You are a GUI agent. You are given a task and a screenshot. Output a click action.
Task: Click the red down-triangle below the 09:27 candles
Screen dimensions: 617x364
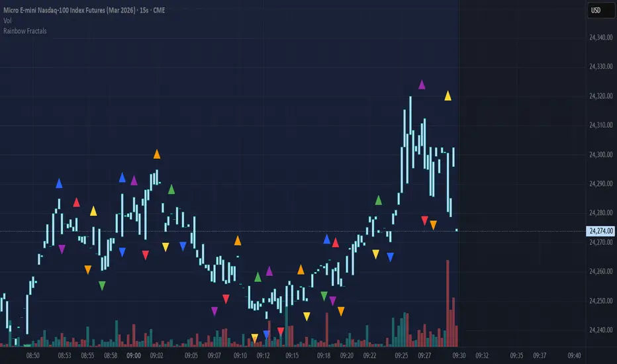point(424,220)
